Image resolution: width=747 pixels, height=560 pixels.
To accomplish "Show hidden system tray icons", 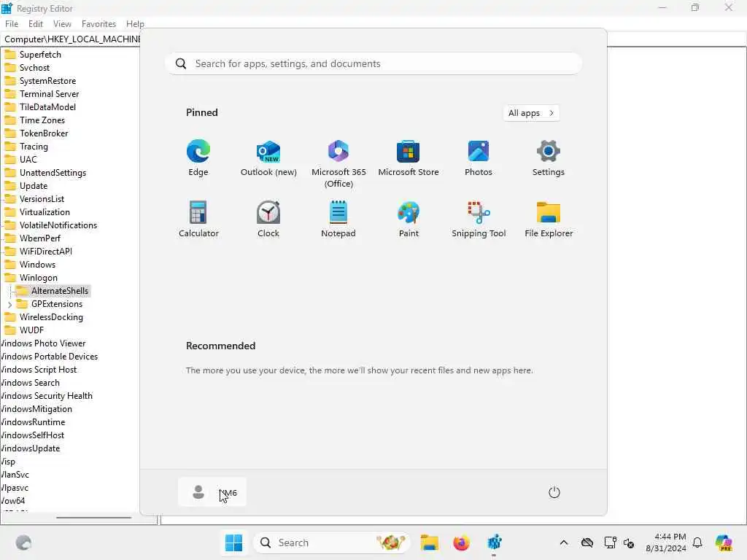I will (564, 542).
